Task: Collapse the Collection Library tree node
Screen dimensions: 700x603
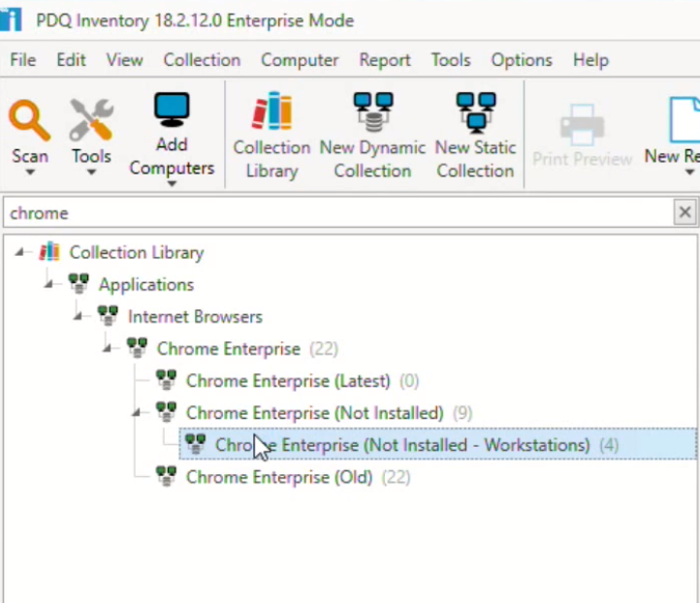Action: tap(19, 253)
